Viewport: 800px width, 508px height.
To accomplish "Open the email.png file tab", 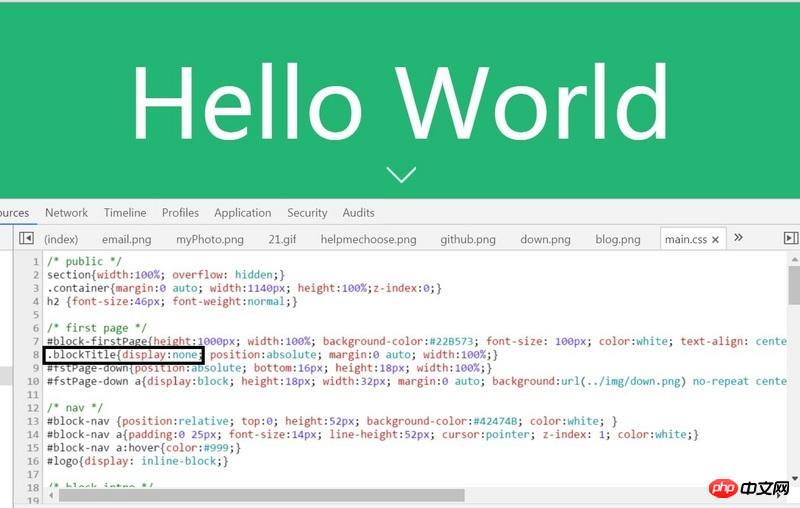I will click(x=127, y=239).
